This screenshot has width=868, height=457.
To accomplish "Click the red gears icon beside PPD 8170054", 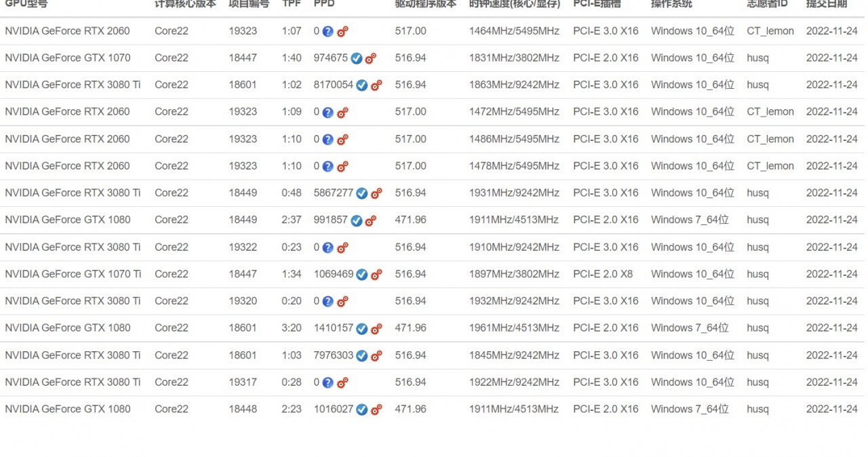I will coord(376,85).
